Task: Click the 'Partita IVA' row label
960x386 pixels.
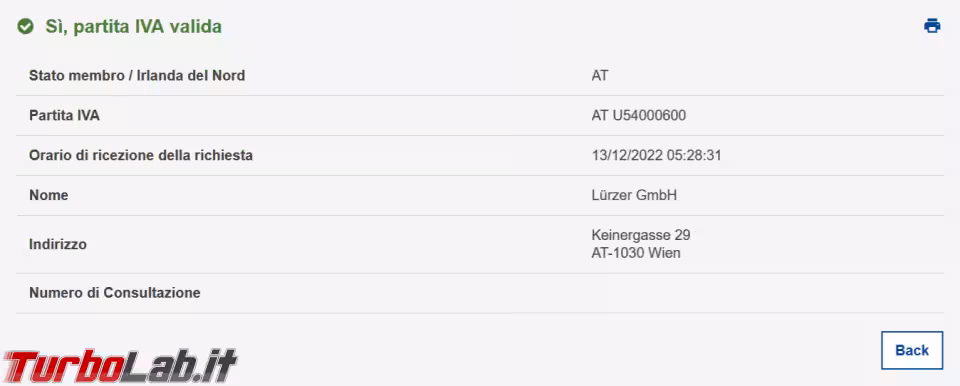Action: click(64, 116)
